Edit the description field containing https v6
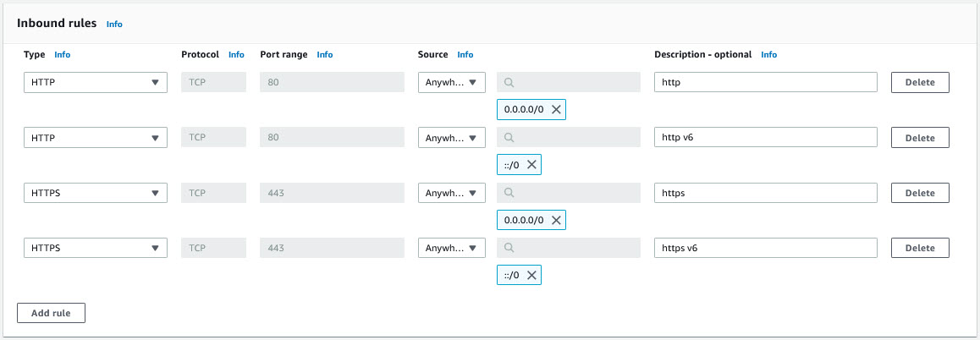Image resolution: width=980 pixels, height=340 pixels. click(x=765, y=249)
